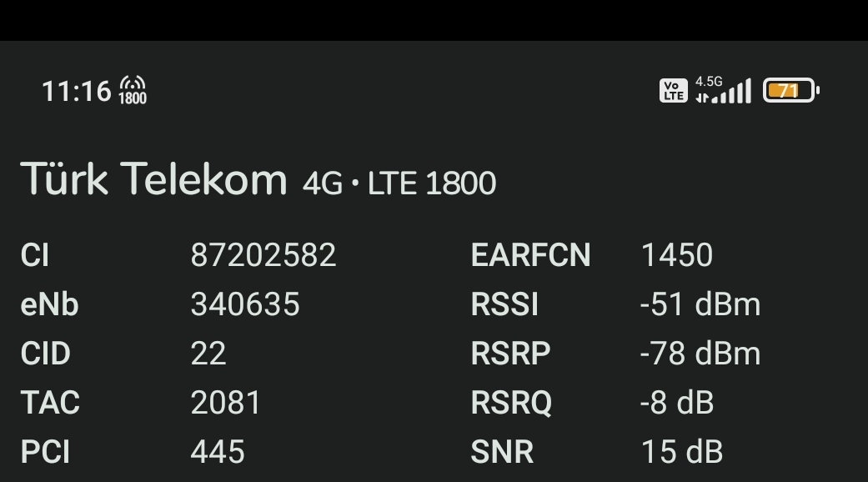The image size is (868, 482).
Task: Tap the VoLTE status icon
Action: pyautogui.click(x=673, y=91)
